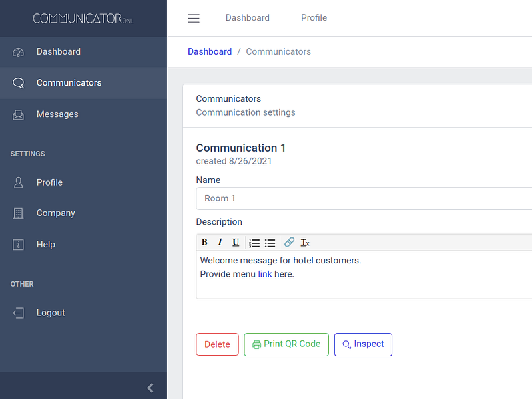Click the 'Description' field label
The height and width of the screenshot is (399, 532).
[x=219, y=222]
